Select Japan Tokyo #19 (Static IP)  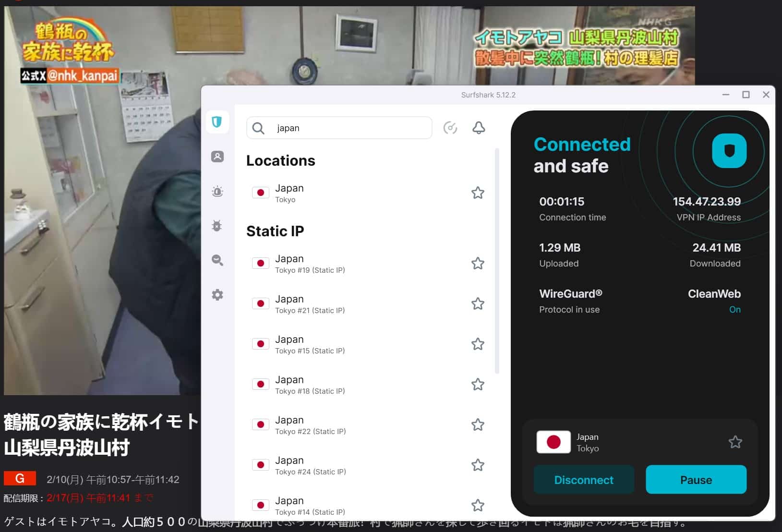tap(368, 264)
